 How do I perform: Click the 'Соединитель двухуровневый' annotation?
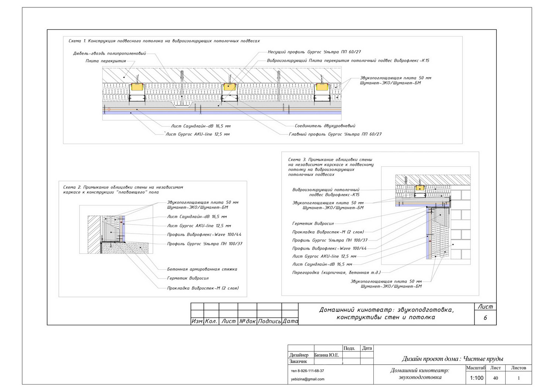tap(325, 126)
